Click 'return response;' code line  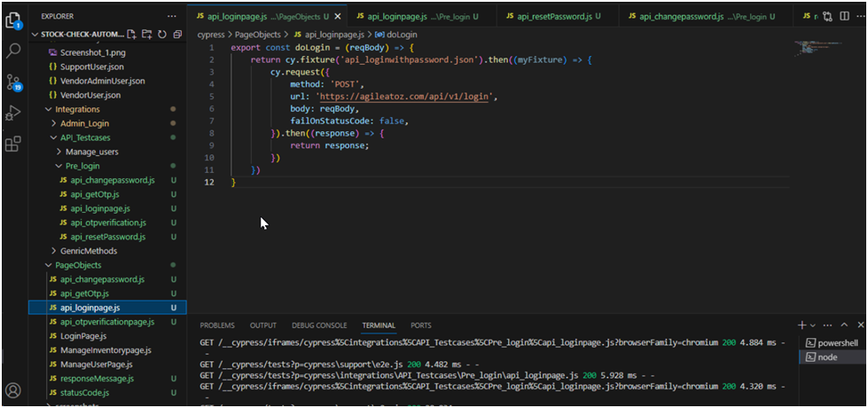coord(329,145)
